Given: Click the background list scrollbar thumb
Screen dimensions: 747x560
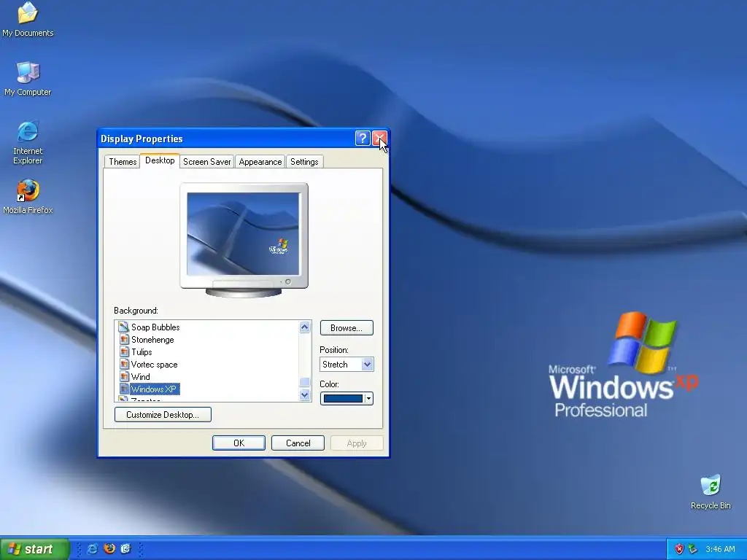Looking at the screenshot, I should tap(305, 382).
